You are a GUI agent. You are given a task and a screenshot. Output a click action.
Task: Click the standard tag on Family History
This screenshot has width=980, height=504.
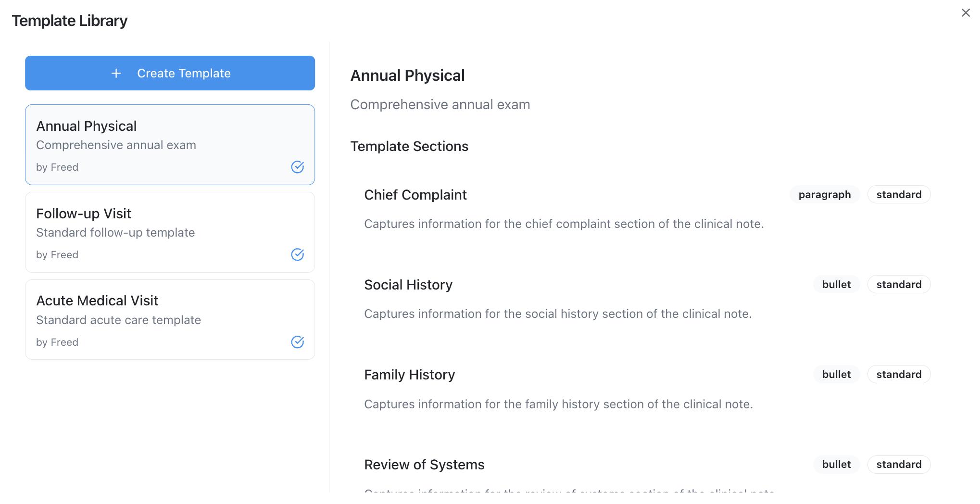(899, 375)
